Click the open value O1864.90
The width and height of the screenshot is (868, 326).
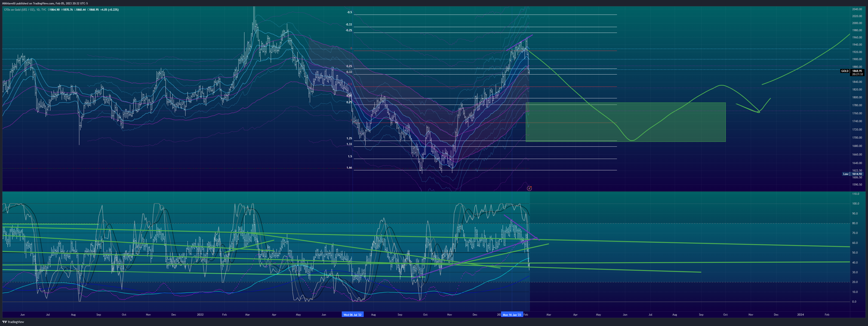tap(54, 10)
